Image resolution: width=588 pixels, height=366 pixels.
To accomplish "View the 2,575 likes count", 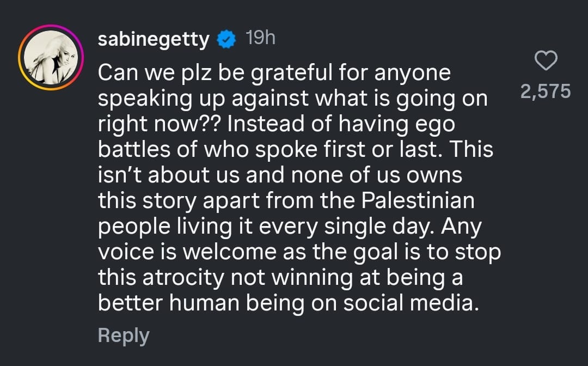I will [x=546, y=91].
